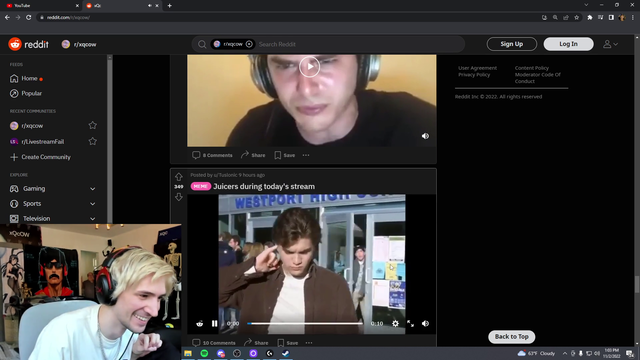This screenshot has height=360, width=640.
Task: Click the browser address bar
Action: click(286, 18)
